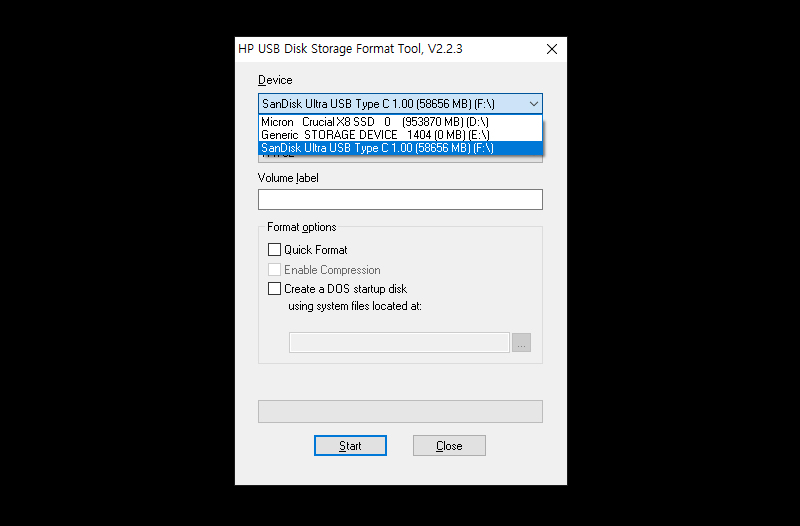The width and height of the screenshot is (800, 526).
Task: Click the "Device" field label
Action: pyautogui.click(x=275, y=80)
